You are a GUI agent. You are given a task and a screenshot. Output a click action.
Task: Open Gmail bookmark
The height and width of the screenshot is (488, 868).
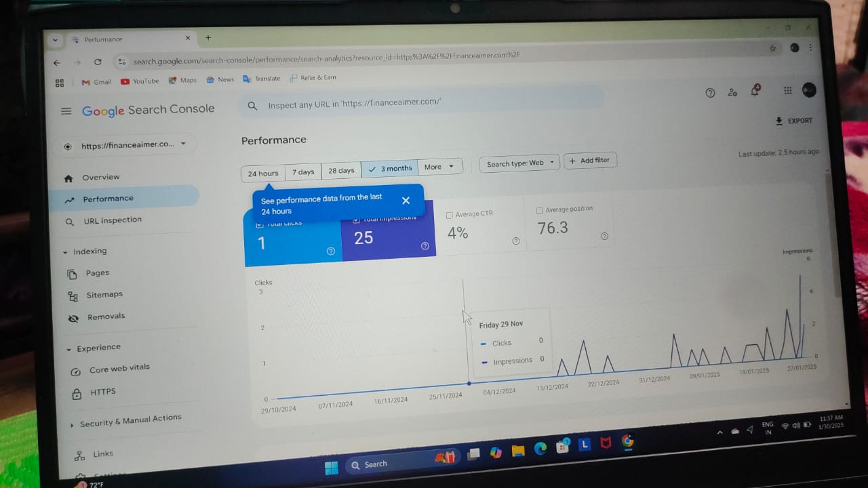pos(97,82)
